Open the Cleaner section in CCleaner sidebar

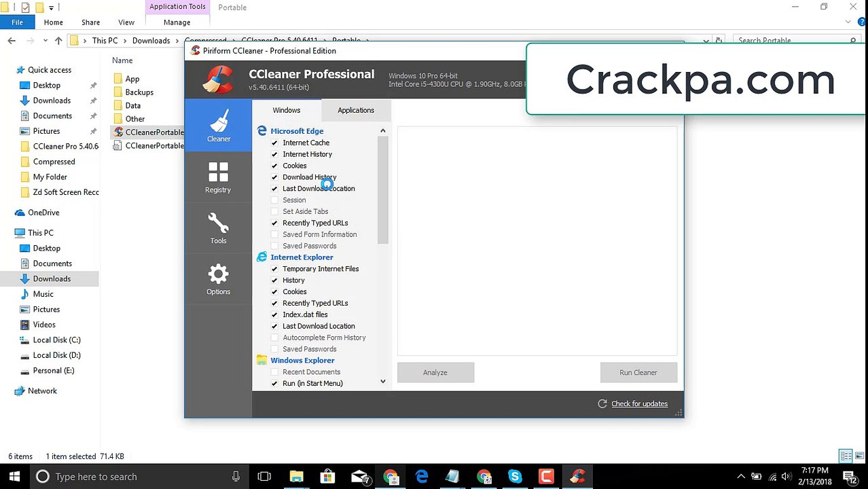[x=218, y=125]
